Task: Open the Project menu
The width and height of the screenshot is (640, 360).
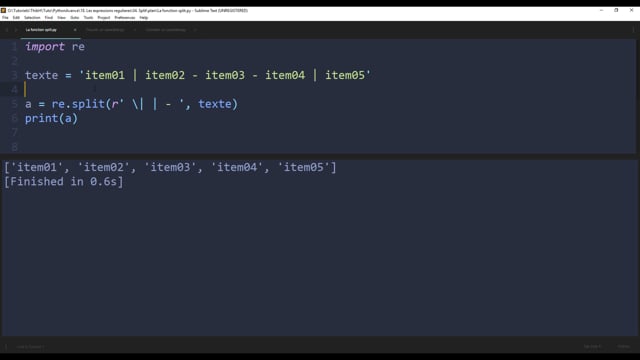Action: pyautogui.click(x=104, y=18)
